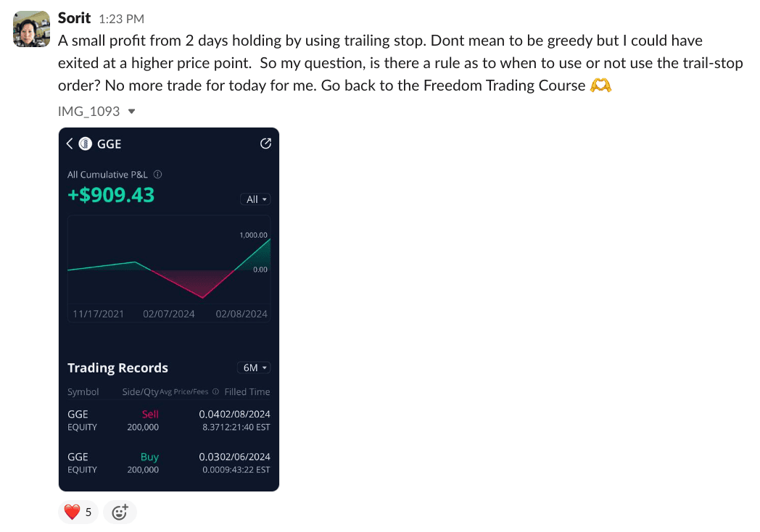This screenshot has width=760, height=532.
Task: Click the share icon in the GGE header
Action: [x=265, y=144]
